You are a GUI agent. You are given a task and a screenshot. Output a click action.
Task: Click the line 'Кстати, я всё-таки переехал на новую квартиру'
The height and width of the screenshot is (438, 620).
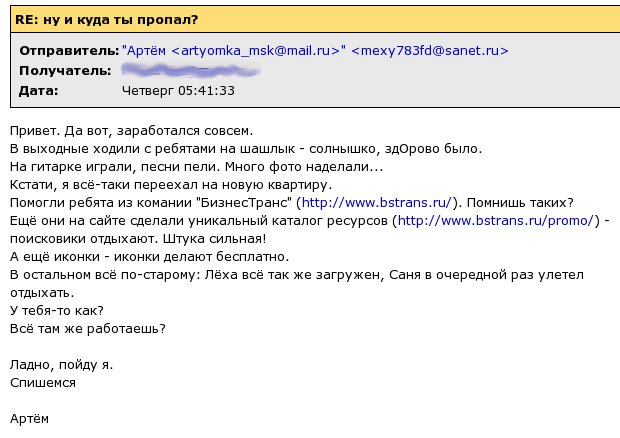tap(171, 185)
